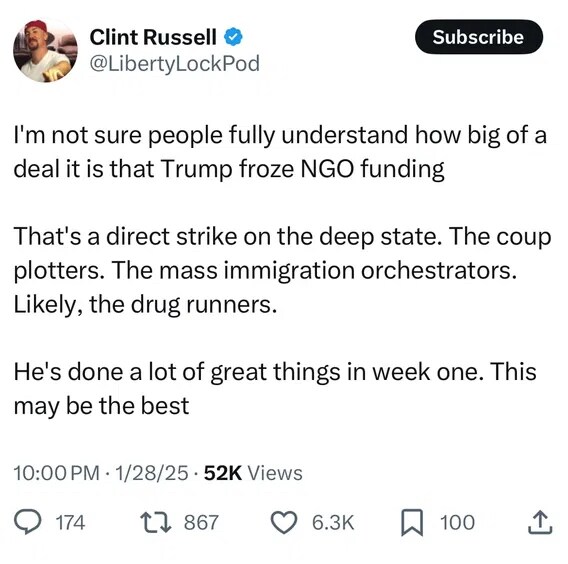The image size is (568, 564).
Task: Click the paragraph about week one
Action: click(275, 389)
